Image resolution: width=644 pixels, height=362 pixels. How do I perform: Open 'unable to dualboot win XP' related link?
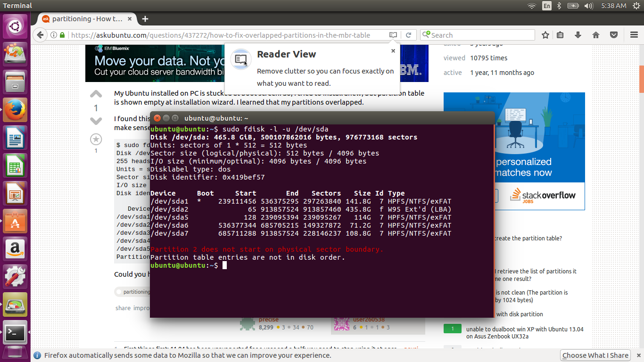pyautogui.click(x=525, y=333)
